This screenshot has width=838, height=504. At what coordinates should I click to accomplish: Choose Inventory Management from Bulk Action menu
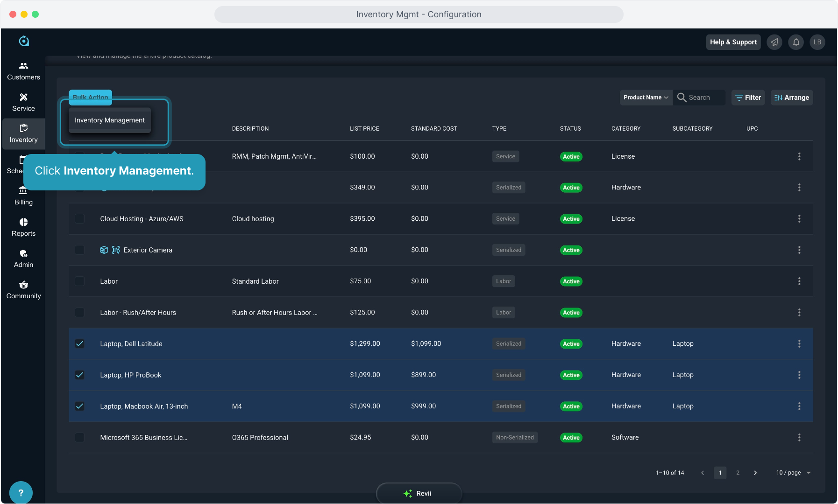(110, 120)
